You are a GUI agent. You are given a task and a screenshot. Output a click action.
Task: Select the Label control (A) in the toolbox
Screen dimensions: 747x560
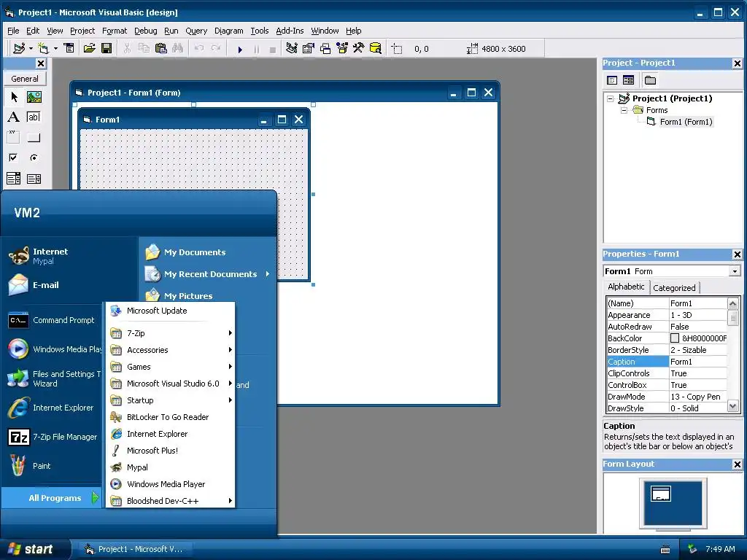[x=14, y=117]
